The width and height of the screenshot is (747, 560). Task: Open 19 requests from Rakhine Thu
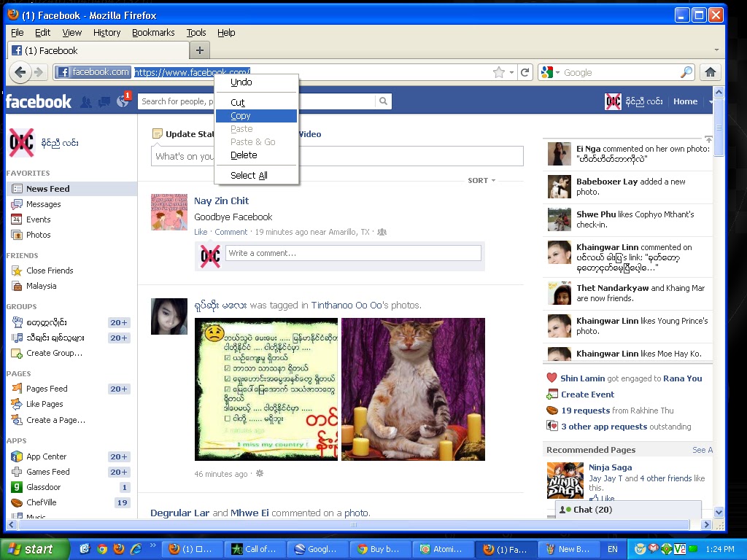tap(586, 411)
